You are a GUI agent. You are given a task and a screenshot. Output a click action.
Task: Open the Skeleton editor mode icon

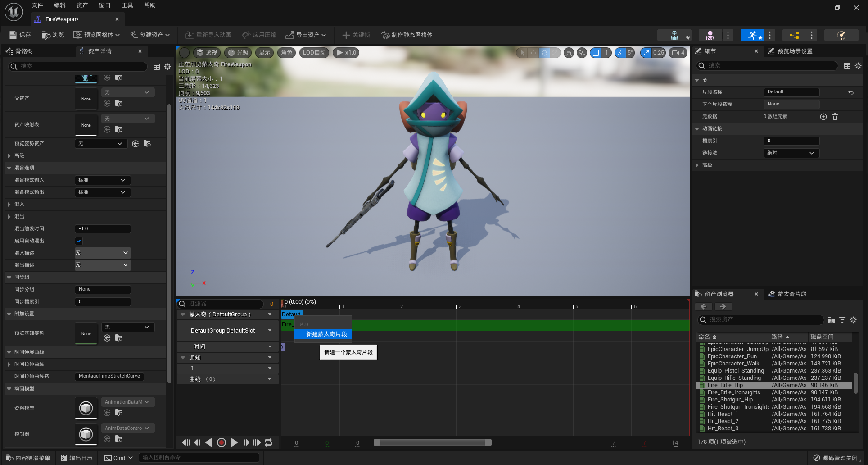tap(674, 35)
